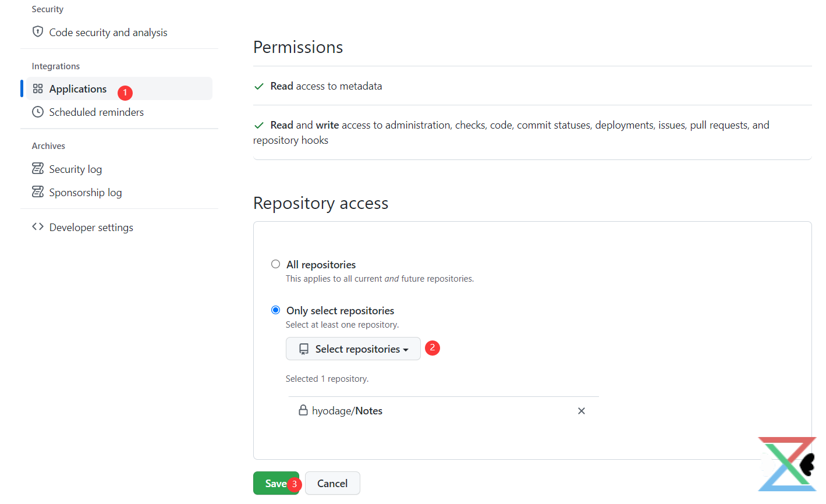This screenshot has height=504, width=826.
Task: Click the clock icon for Scheduled reminders
Action: click(38, 112)
